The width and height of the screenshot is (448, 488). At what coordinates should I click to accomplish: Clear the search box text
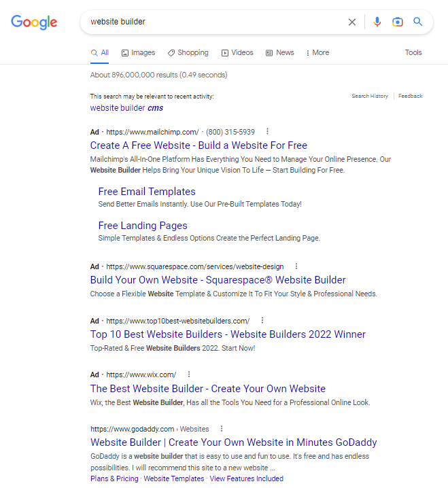click(352, 22)
